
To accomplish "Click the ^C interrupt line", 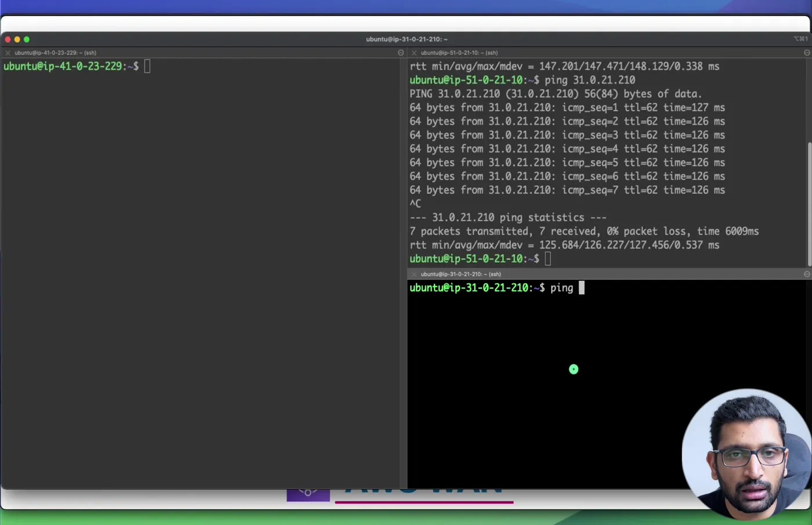I will coord(415,204).
